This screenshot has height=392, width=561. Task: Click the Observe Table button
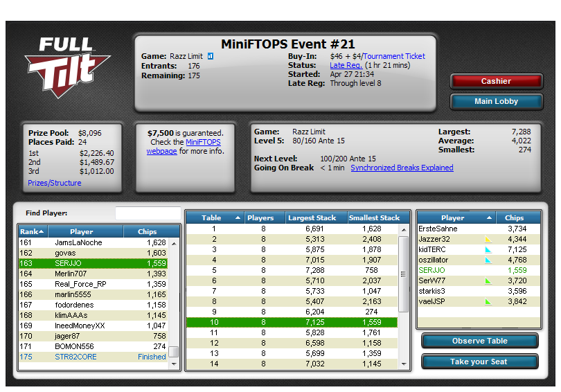(x=479, y=341)
